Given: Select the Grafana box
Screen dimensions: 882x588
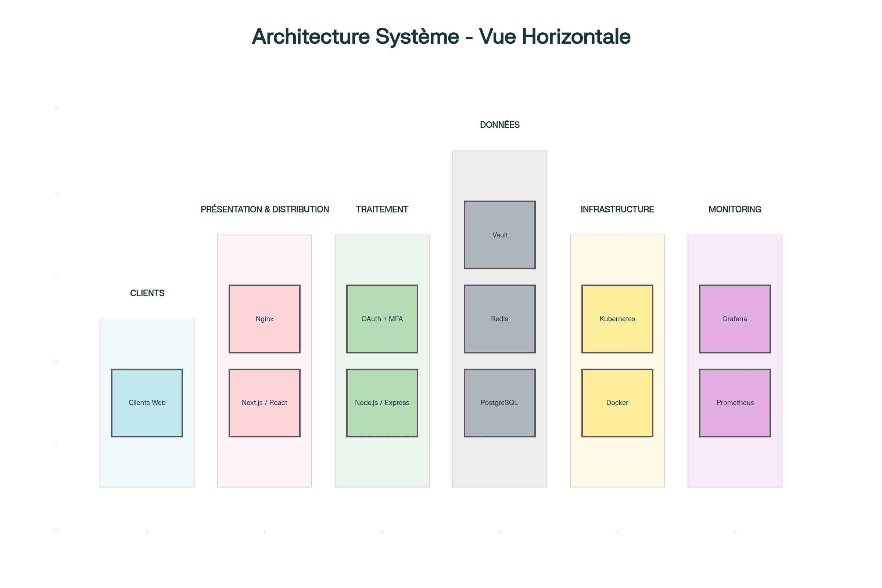Looking at the screenshot, I should [x=735, y=319].
